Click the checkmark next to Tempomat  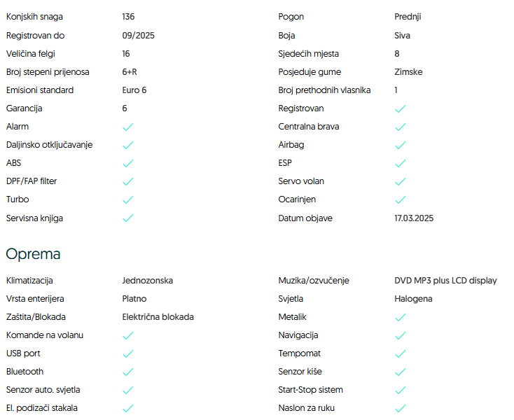401,353
